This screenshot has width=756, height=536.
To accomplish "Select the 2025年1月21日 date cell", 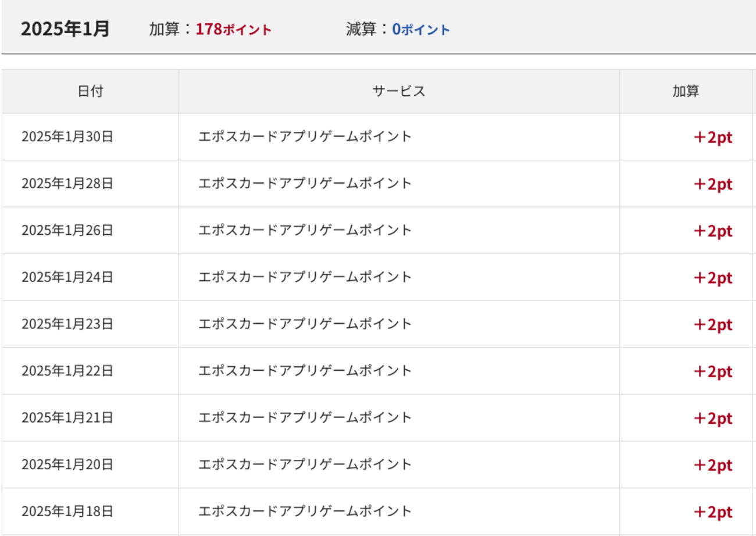I will (x=67, y=418).
